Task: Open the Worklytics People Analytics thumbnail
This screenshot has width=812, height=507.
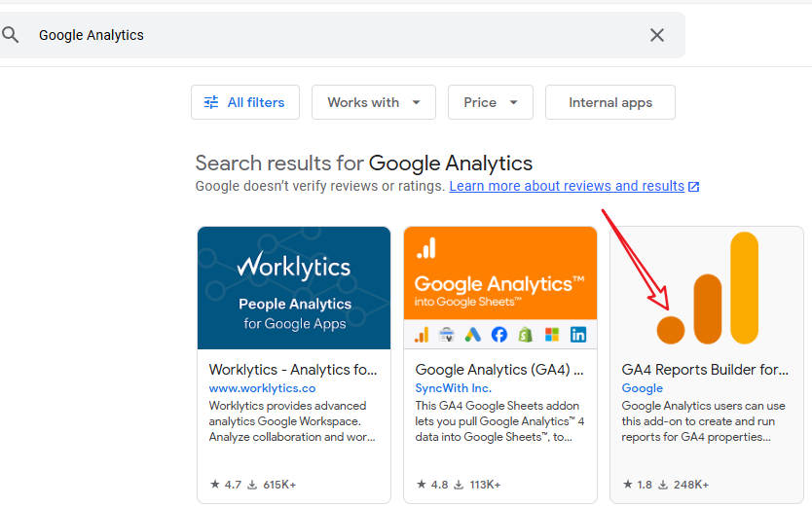Action: 294,288
